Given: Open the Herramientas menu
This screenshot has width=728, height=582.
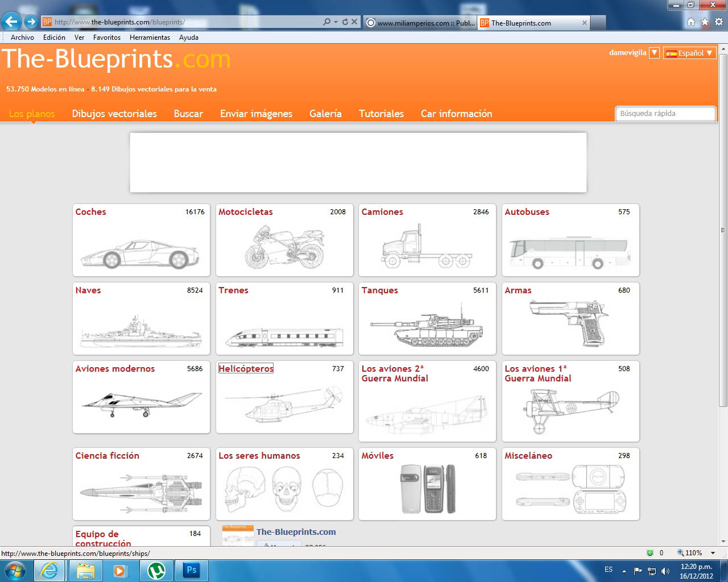Looking at the screenshot, I should [x=150, y=38].
